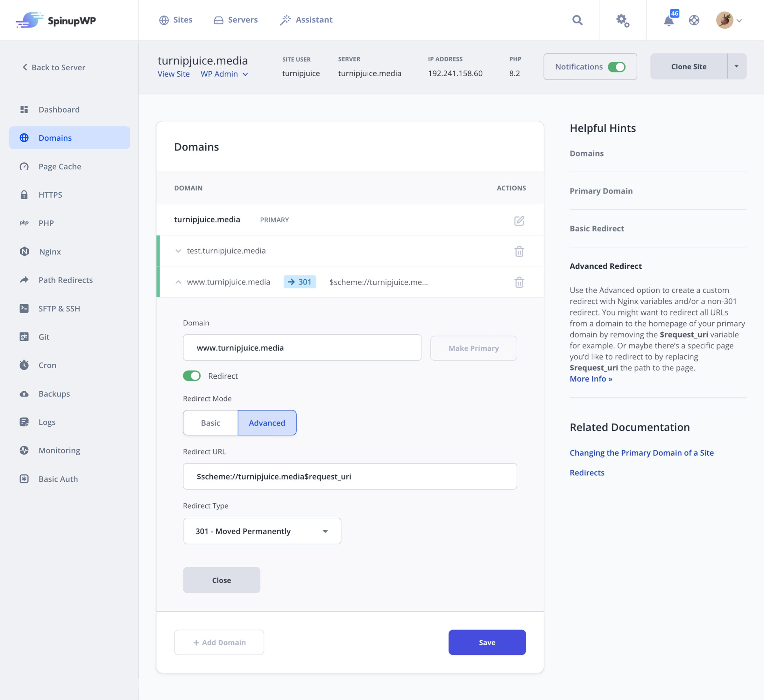Open the settings gear icon

click(623, 21)
